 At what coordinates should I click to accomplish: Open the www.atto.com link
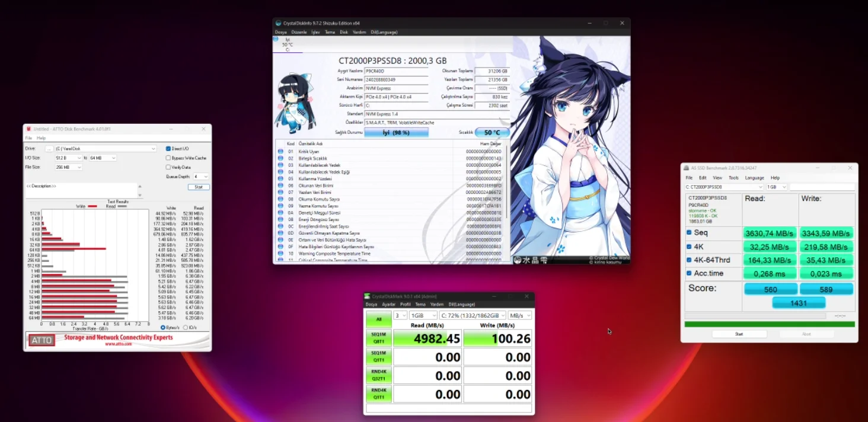pyautogui.click(x=118, y=344)
